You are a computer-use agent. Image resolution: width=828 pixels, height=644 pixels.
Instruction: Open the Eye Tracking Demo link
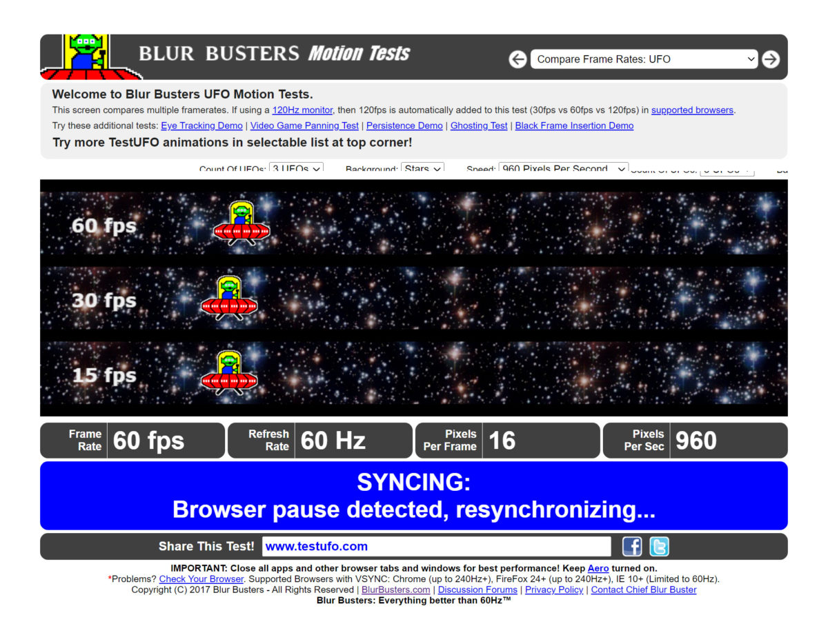pyautogui.click(x=201, y=125)
